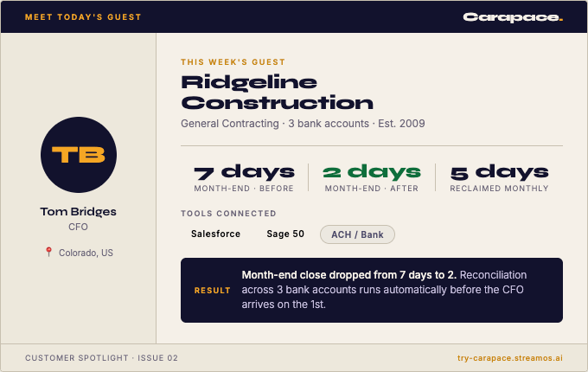
Task: Click the Sage 50 tool label
Action: 285,234
